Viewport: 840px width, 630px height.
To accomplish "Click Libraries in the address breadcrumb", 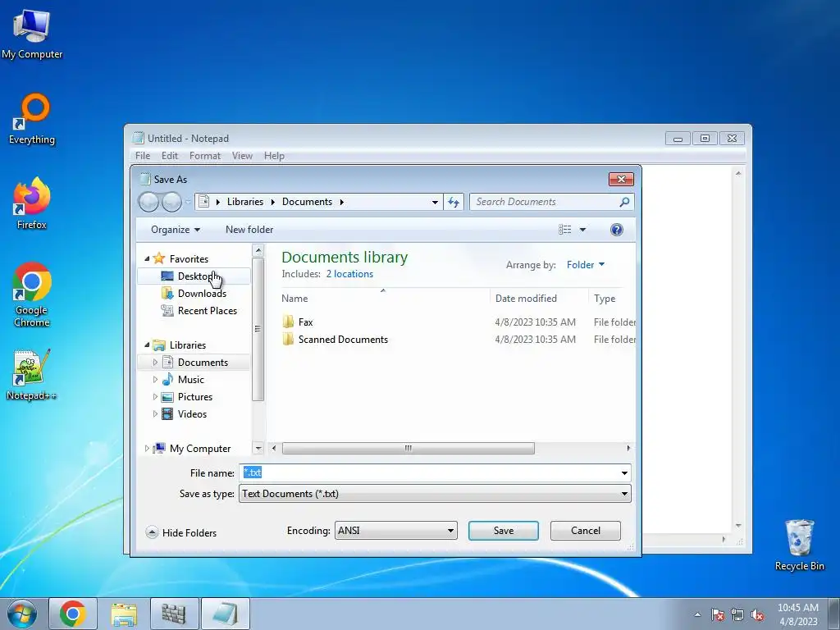I will [244, 202].
